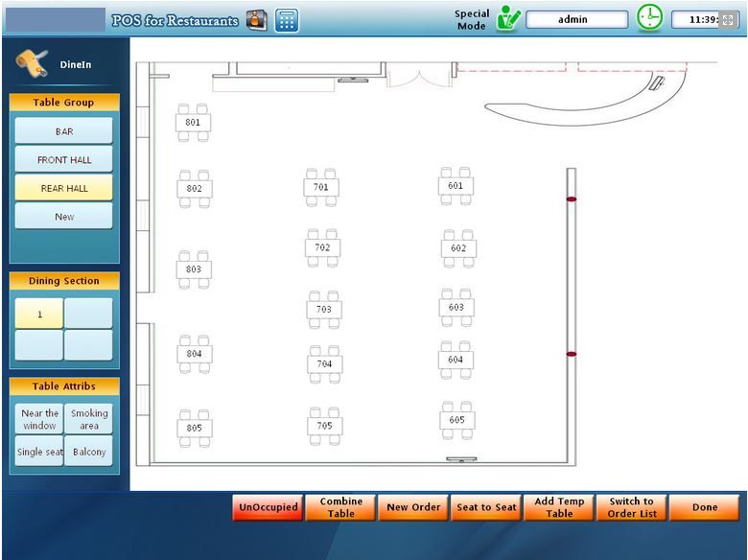Screen dimensions: 748x560
Task: Toggle the Smoking area attribute
Action: (89, 419)
